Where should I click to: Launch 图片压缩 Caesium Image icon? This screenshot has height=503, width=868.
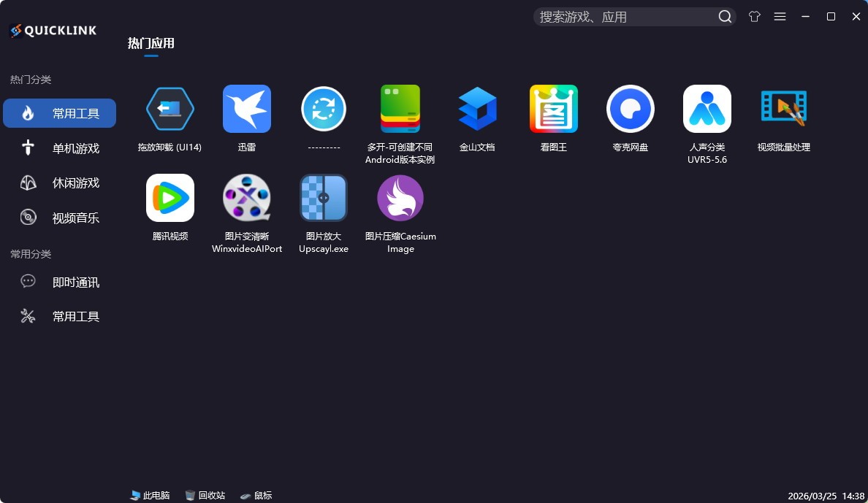click(400, 198)
